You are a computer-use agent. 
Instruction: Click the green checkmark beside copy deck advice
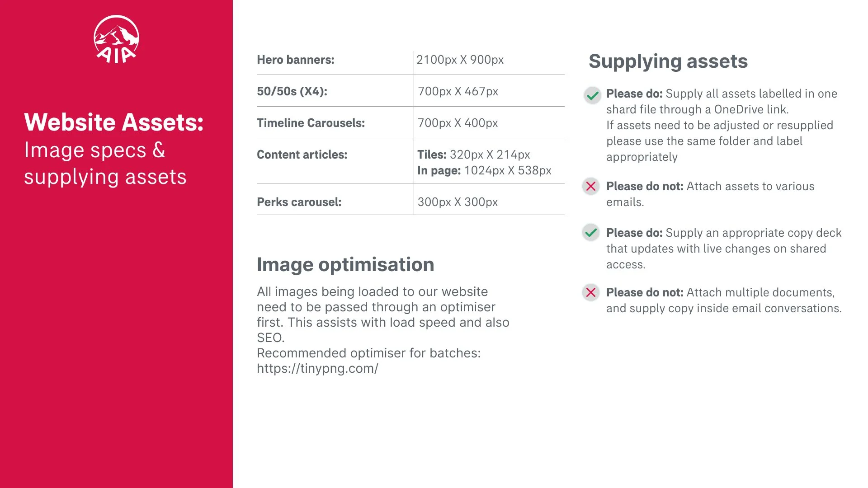point(591,233)
